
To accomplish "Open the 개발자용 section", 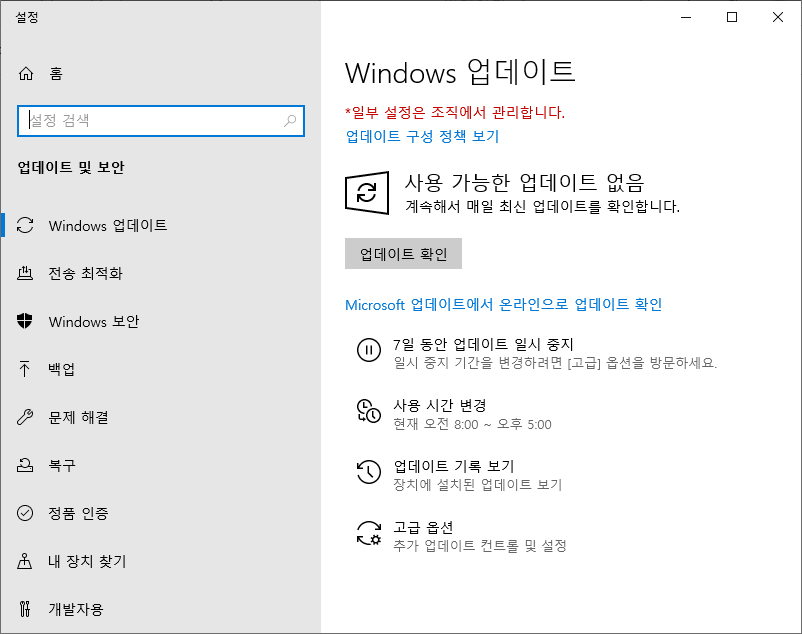I will point(76,609).
